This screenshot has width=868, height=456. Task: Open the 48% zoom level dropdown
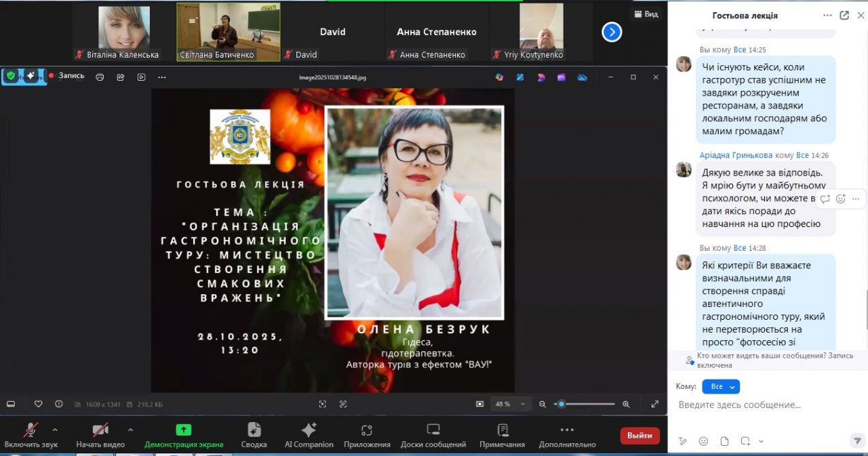coord(512,404)
